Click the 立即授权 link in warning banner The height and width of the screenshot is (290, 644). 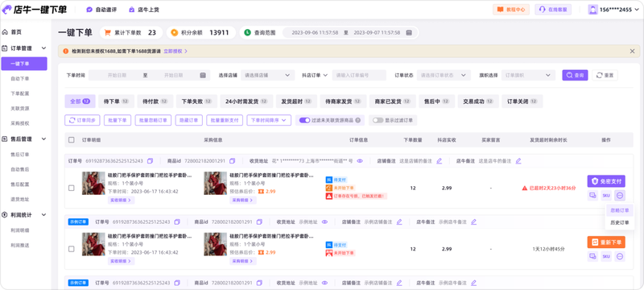point(175,52)
